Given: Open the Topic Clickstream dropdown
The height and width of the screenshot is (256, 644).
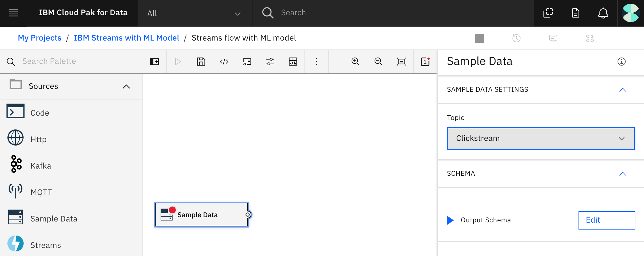Looking at the screenshot, I should pos(541,139).
